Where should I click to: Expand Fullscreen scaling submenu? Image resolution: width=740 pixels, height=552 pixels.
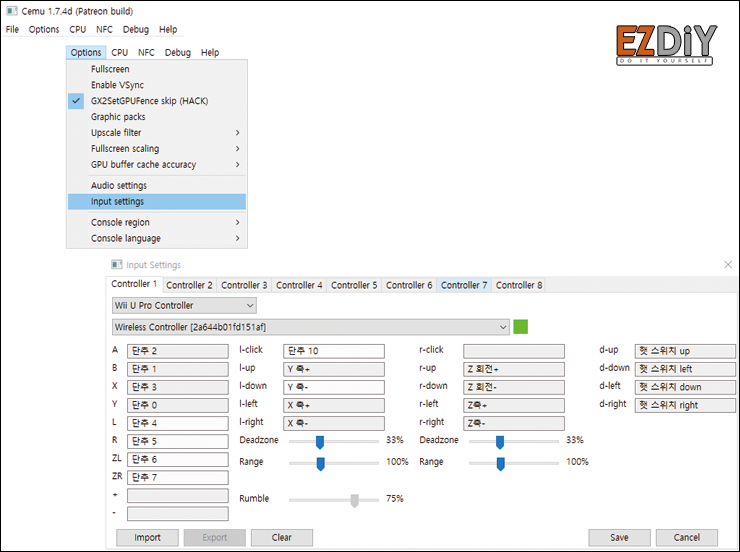point(157,149)
